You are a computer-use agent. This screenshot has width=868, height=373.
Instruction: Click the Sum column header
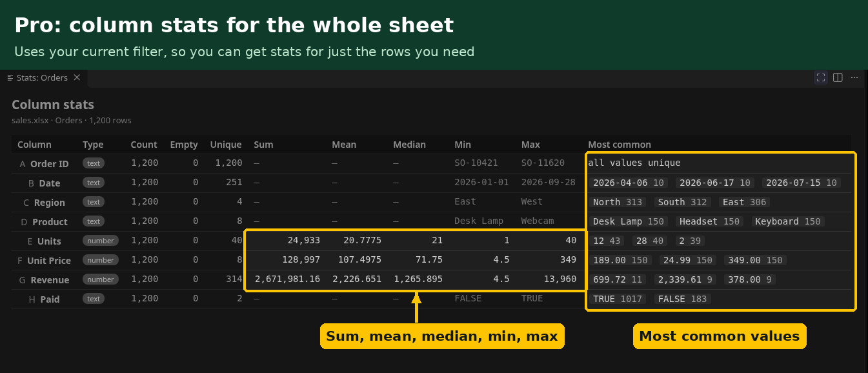263,145
